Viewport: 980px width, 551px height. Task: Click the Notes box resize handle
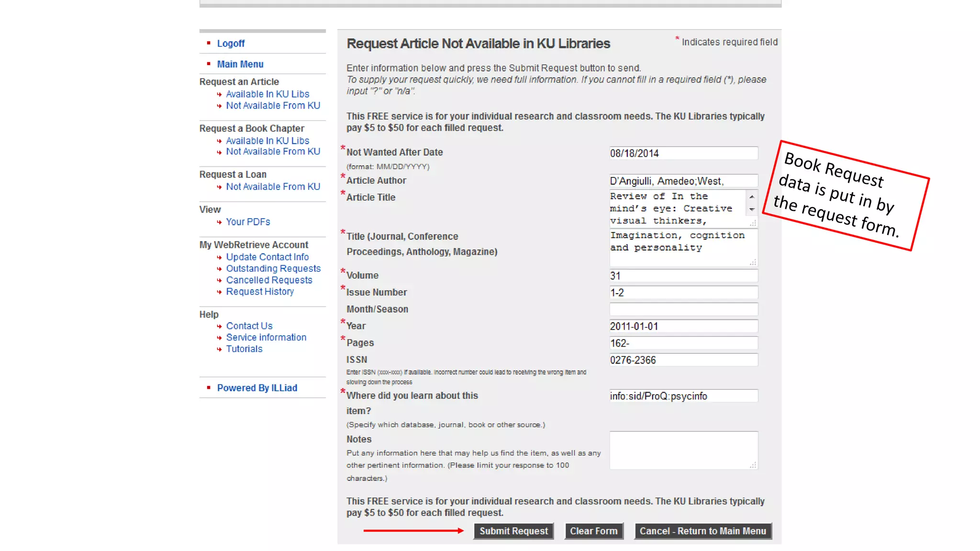(753, 465)
